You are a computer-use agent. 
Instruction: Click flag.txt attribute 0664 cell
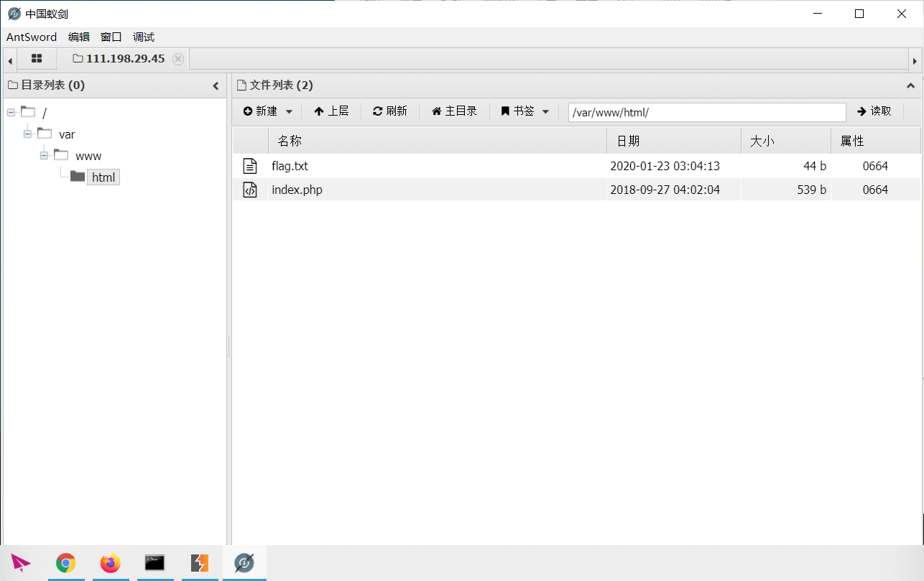(875, 166)
